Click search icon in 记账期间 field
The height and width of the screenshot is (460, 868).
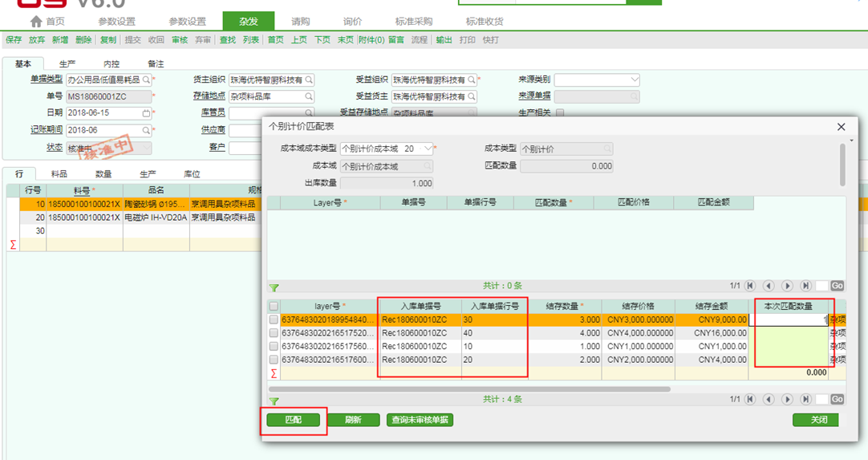point(146,130)
